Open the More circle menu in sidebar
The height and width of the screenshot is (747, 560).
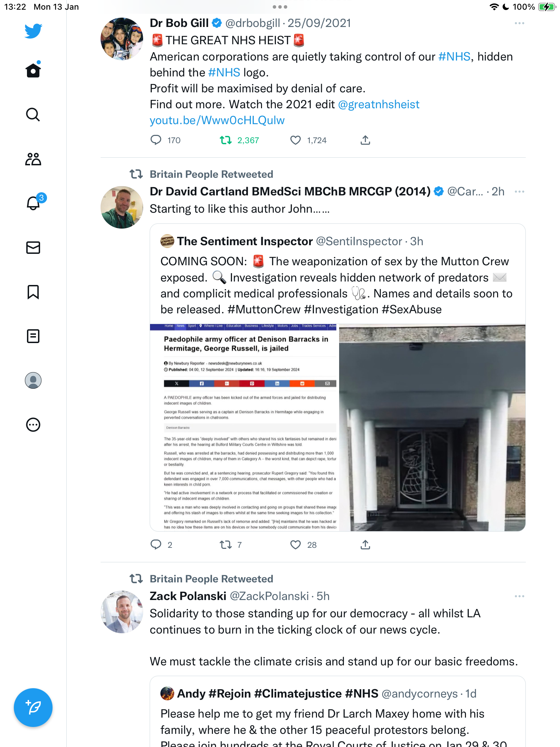(x=33, y=425)
